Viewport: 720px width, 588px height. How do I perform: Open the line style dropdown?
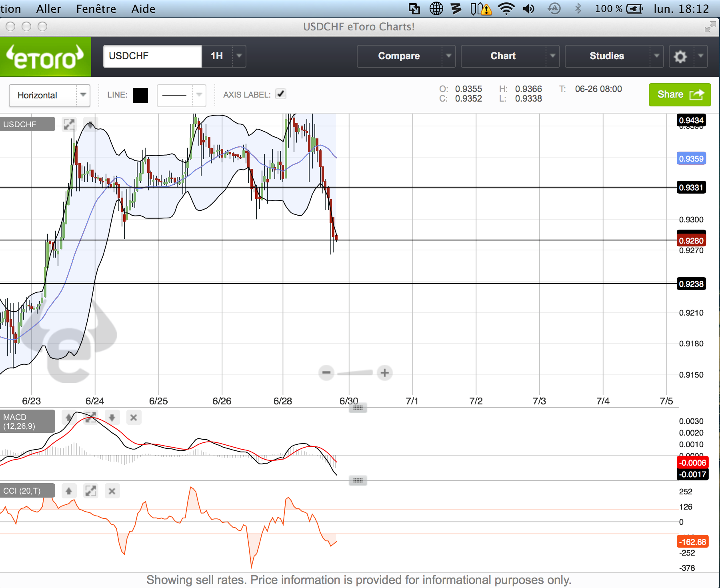(199, 95)
